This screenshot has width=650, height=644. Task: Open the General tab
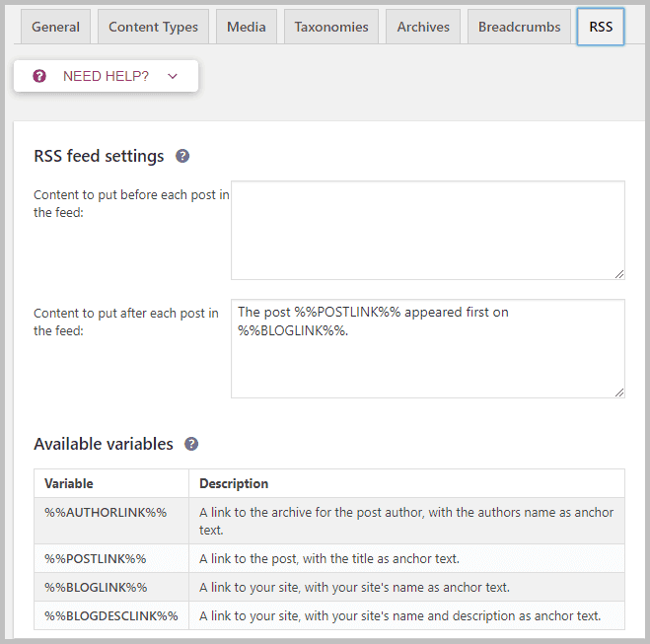[x=56, y=27]
